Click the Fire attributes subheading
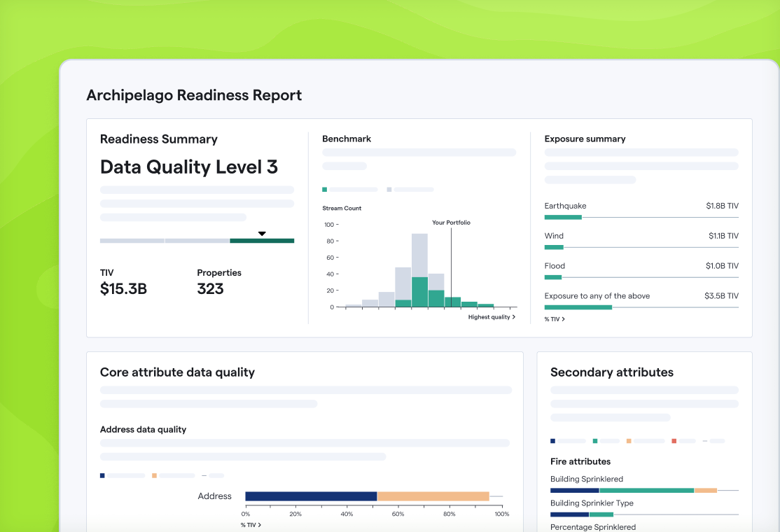780x532 pixels. tap(580, 461)
